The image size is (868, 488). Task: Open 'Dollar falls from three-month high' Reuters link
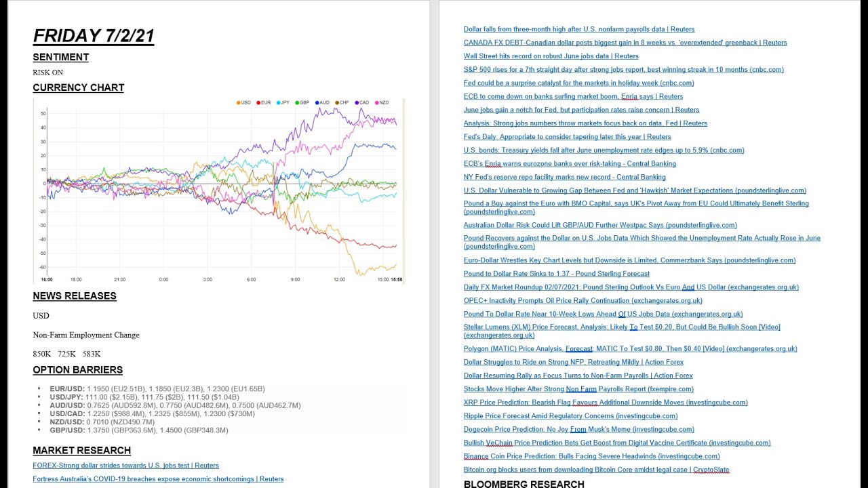[x=579, y=29]
